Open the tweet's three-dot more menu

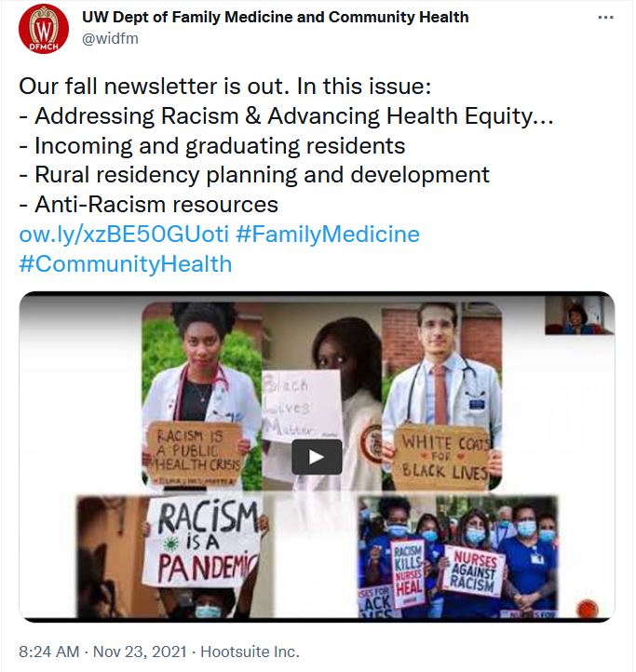[605, 18]
